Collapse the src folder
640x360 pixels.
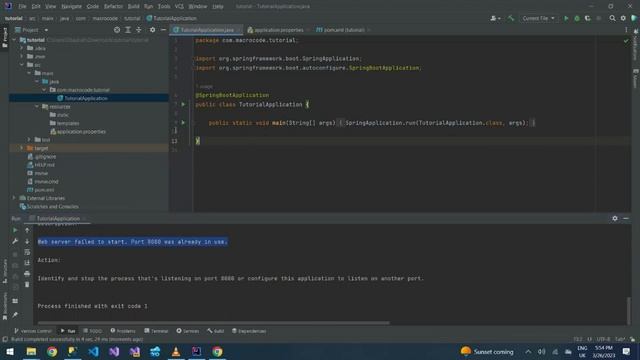22,64
